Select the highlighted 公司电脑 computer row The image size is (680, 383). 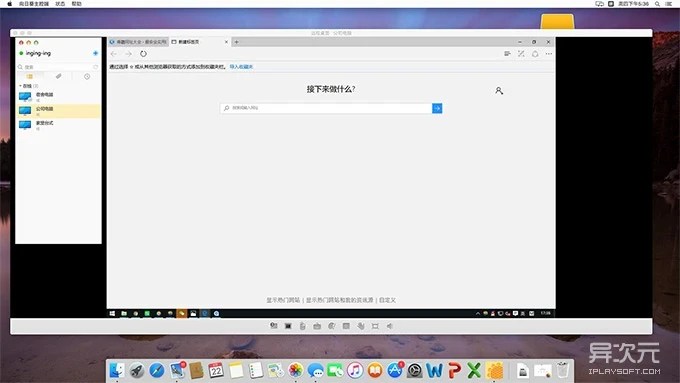[58, 111]
